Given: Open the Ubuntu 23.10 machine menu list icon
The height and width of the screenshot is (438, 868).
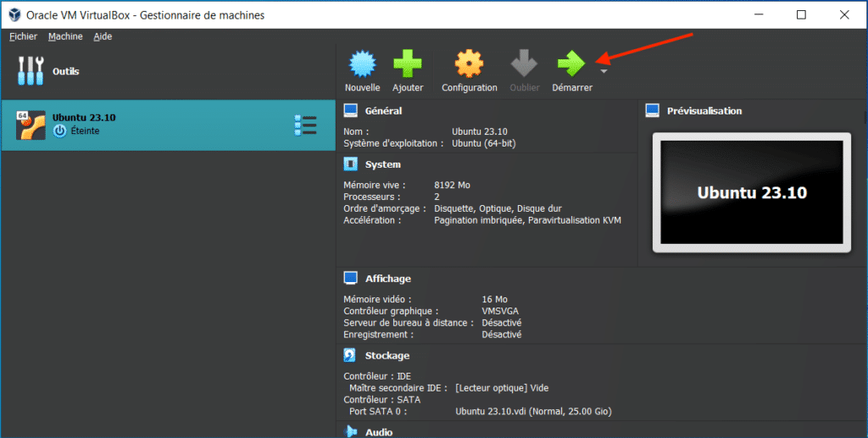Looking at the screenshot, I should [x=305, y=125].
